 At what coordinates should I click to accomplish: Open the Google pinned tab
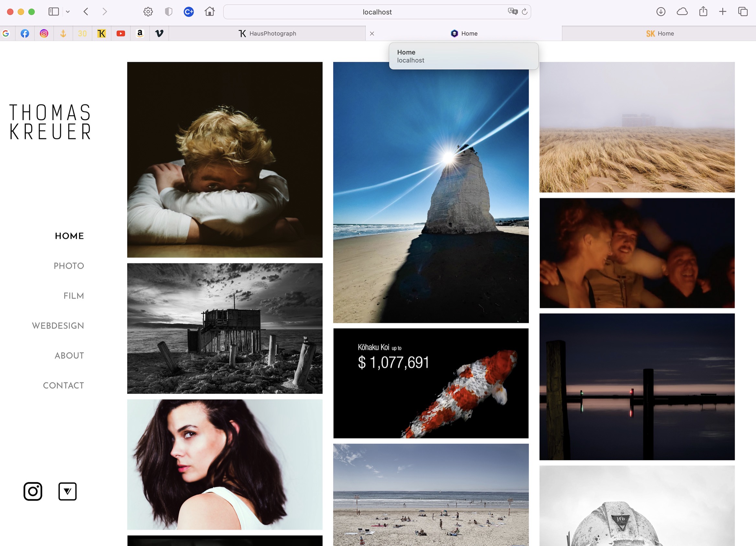pos(6,33)
